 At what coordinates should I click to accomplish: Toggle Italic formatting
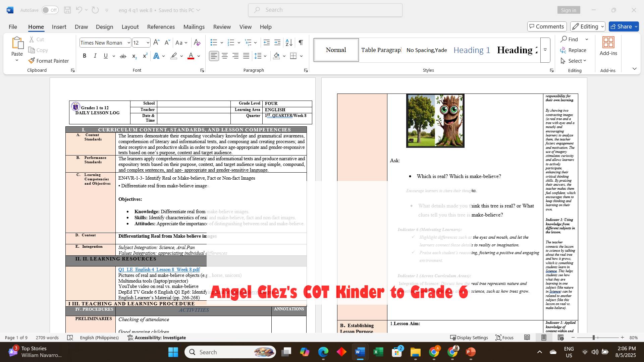tap(95, 56)
